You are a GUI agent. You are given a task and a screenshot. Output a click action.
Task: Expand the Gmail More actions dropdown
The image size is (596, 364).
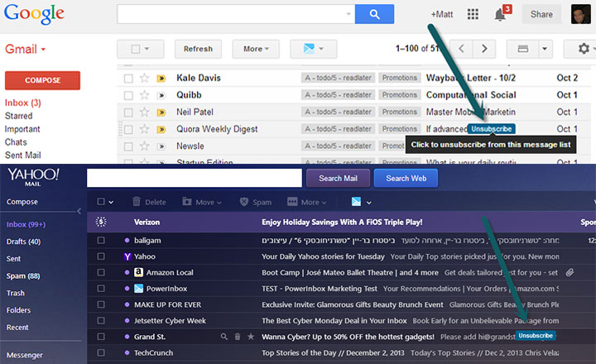tap(255, 49)
